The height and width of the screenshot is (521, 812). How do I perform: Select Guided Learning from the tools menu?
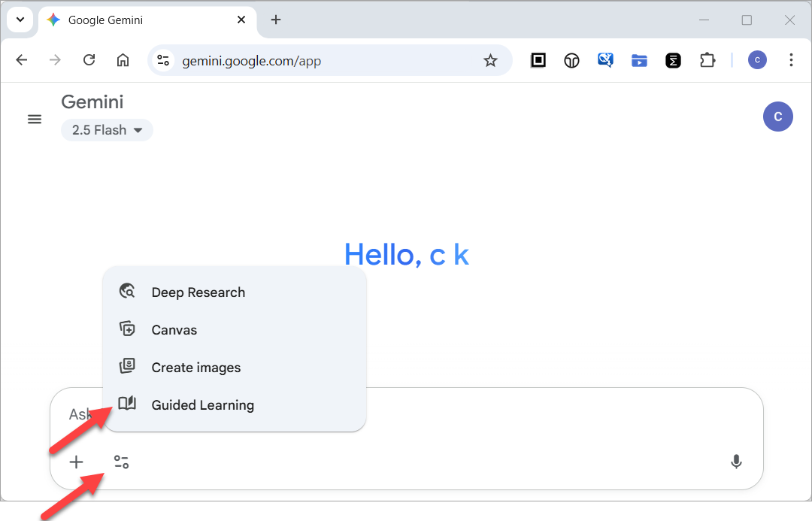234,405
